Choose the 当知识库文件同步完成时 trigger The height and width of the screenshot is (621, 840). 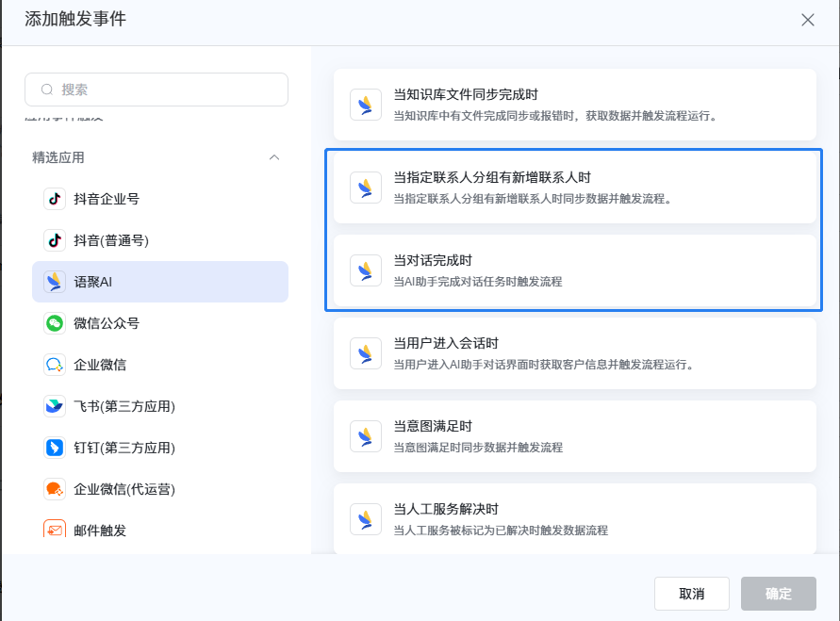click(574, 104)
